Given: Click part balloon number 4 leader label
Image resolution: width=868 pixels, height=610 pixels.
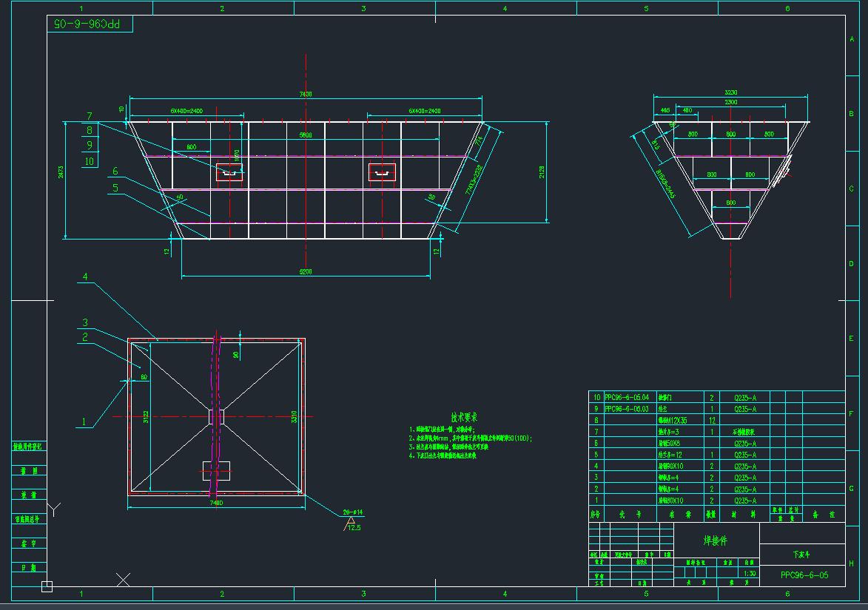Looking at the screenshot, I should (85, 277).
